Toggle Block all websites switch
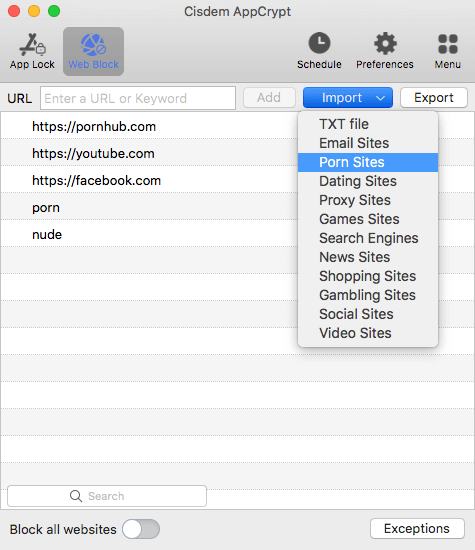475x550 pixels. tap(141, 529)
